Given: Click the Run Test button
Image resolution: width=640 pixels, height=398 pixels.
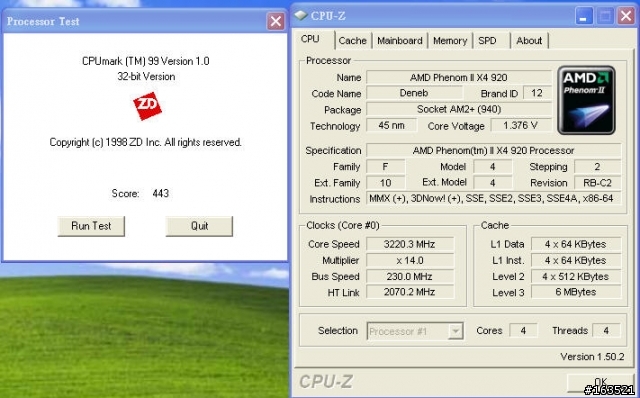Looking at the screenshot, I should coord(91,226).
